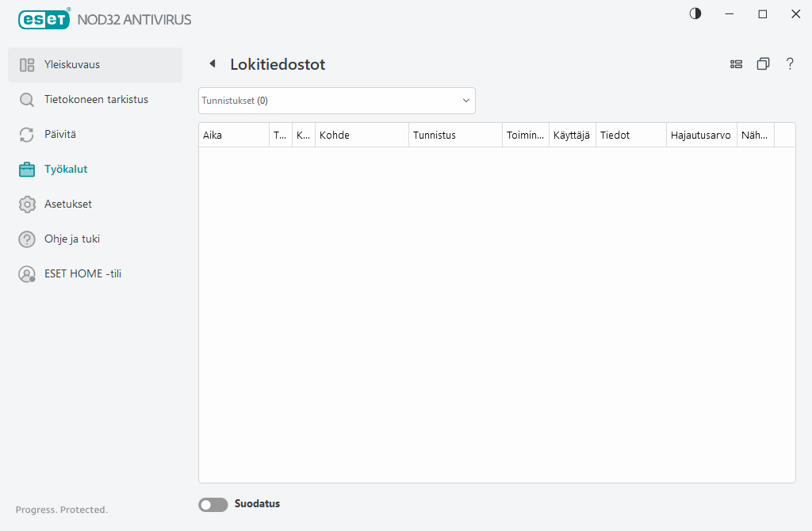
Task: Click the Kohde column header
Action: click(335, 135)
